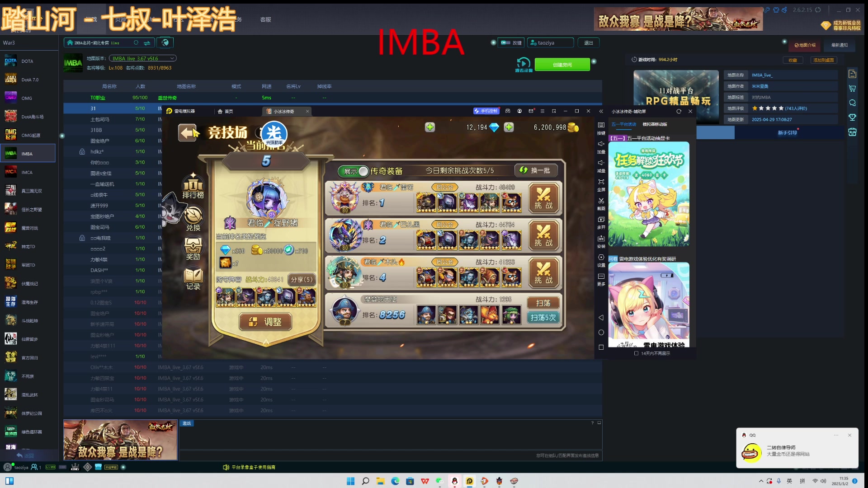Open the 排行榜 ranking icon

[193, 186]
